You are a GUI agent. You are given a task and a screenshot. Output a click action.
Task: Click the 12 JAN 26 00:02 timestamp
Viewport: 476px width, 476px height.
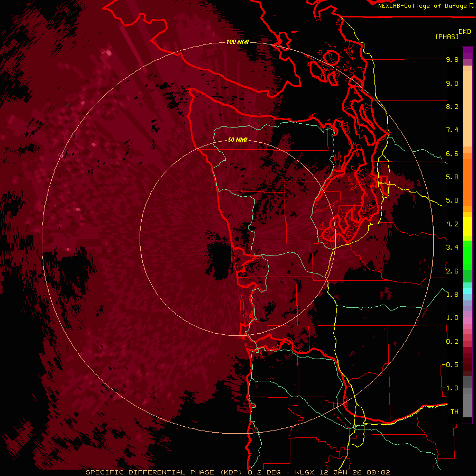tap(355, 472)
